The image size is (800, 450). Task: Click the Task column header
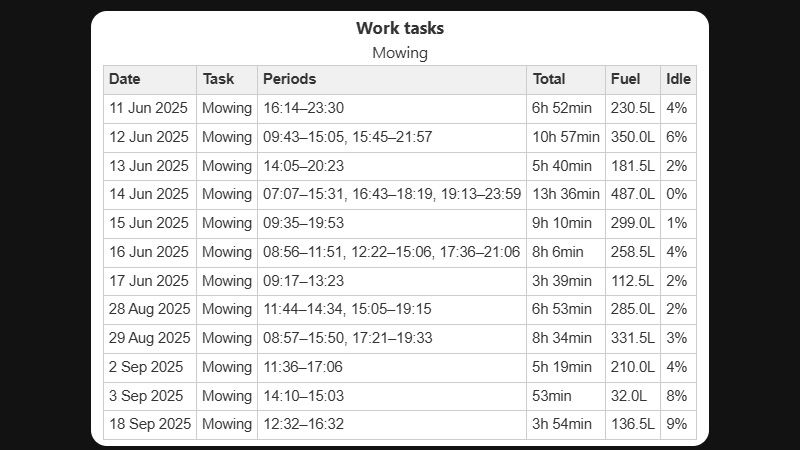pos(218,79)
